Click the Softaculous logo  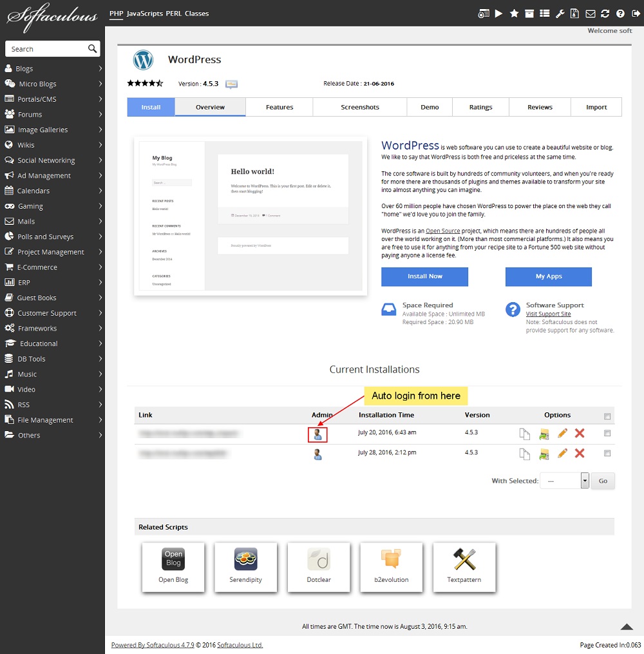coord(52,17)
